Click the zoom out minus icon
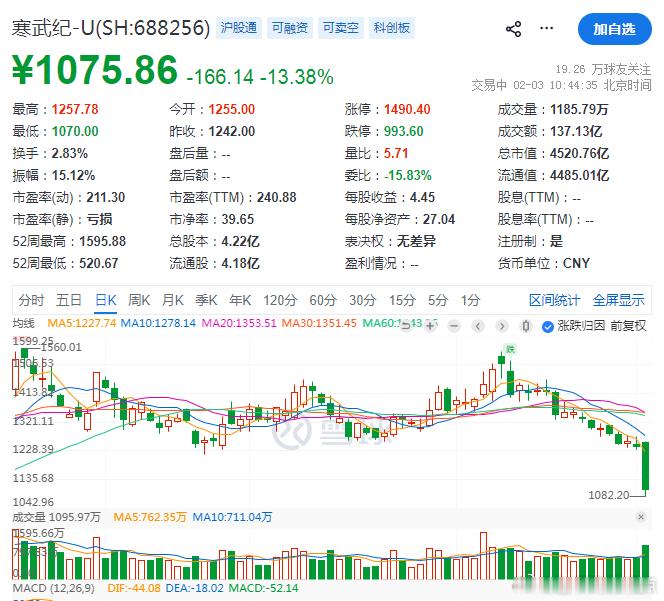664x601 pixels. [454, 326]
